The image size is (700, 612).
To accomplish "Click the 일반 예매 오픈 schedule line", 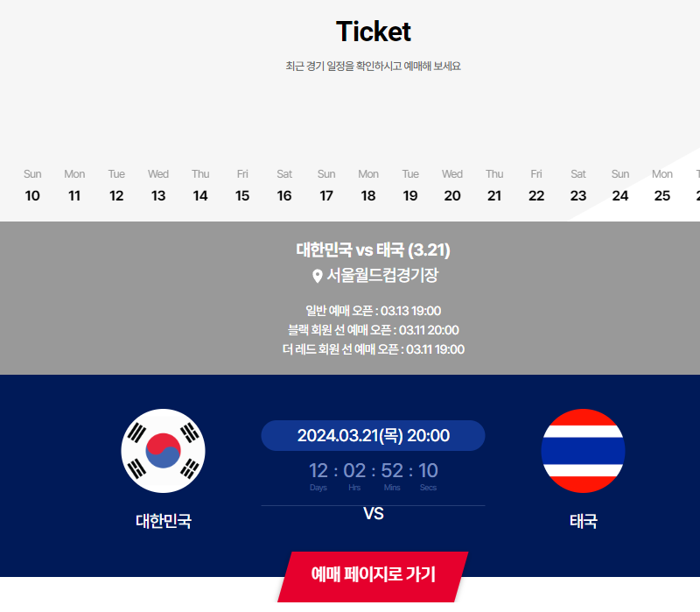I will pyautogui.click(x=373, y=312).
